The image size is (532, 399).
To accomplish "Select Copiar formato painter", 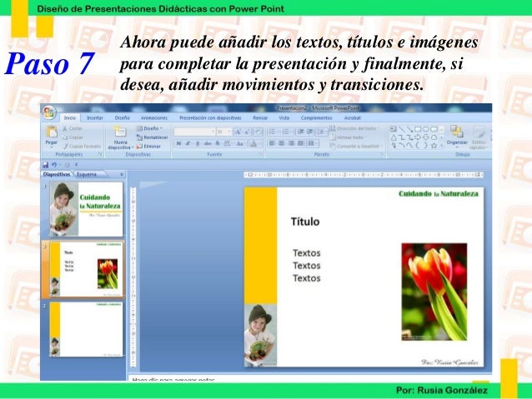I will (82, 147).
